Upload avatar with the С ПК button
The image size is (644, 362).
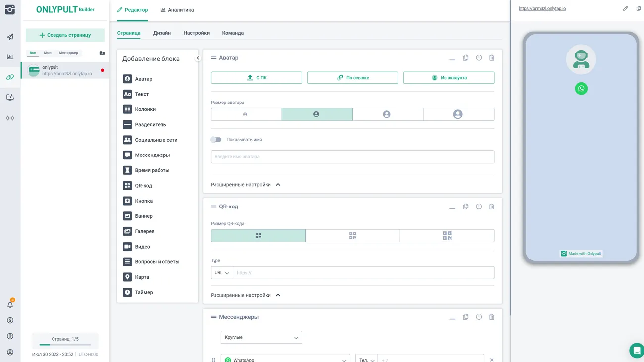point(256,78)
